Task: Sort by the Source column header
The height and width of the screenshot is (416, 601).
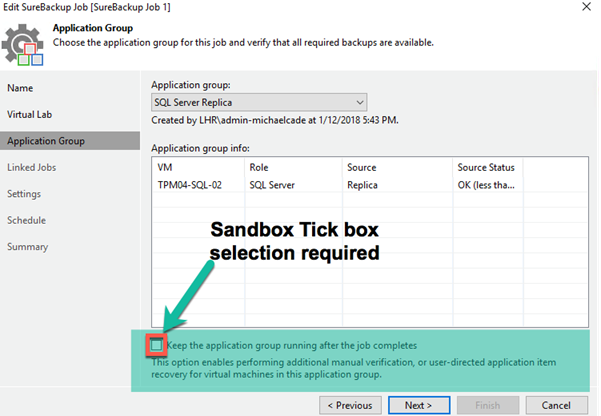Action: (397, 168)
